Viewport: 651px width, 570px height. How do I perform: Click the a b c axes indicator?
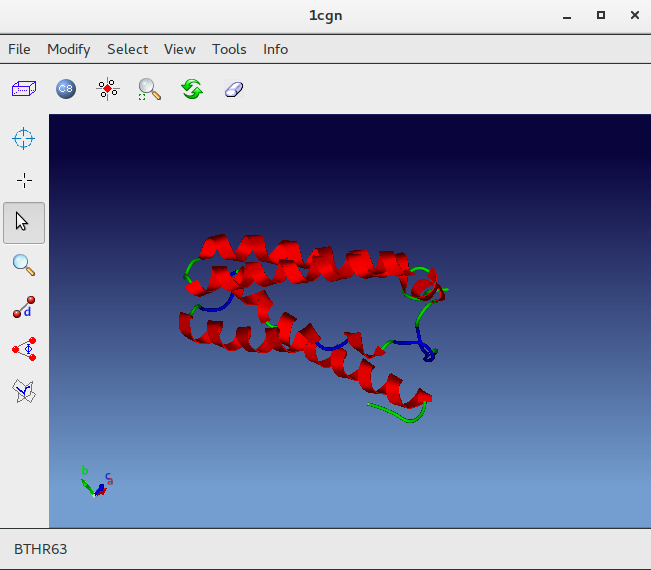97,482
